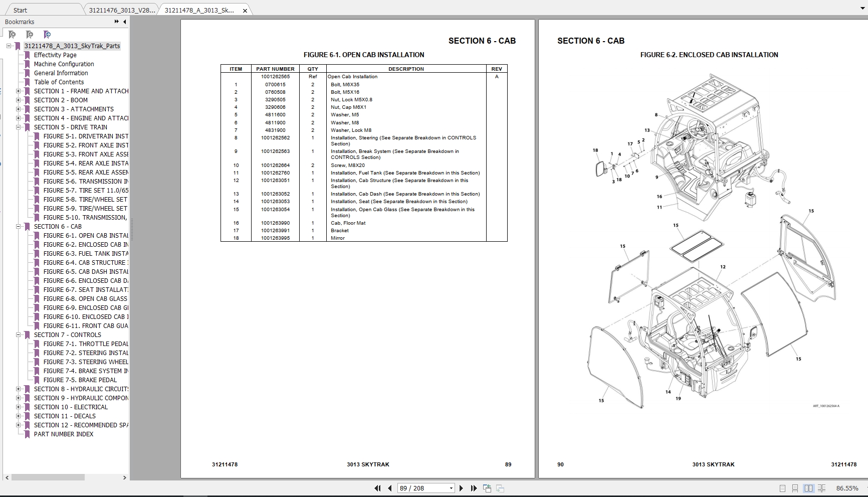Open the 31211476_3013_V28 document tab
868x497 pixels.
pos(120,9)
